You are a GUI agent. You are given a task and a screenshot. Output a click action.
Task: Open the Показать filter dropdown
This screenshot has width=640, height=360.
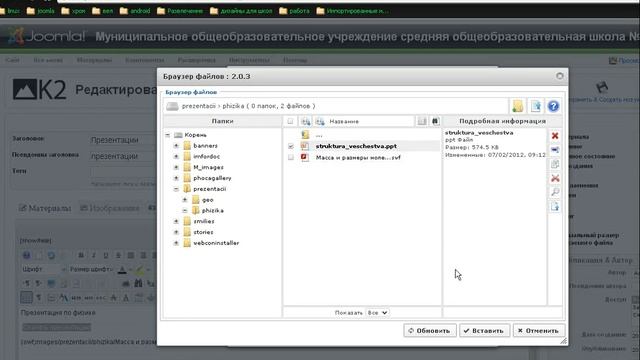pyautogui.click(x=377, y=313)
